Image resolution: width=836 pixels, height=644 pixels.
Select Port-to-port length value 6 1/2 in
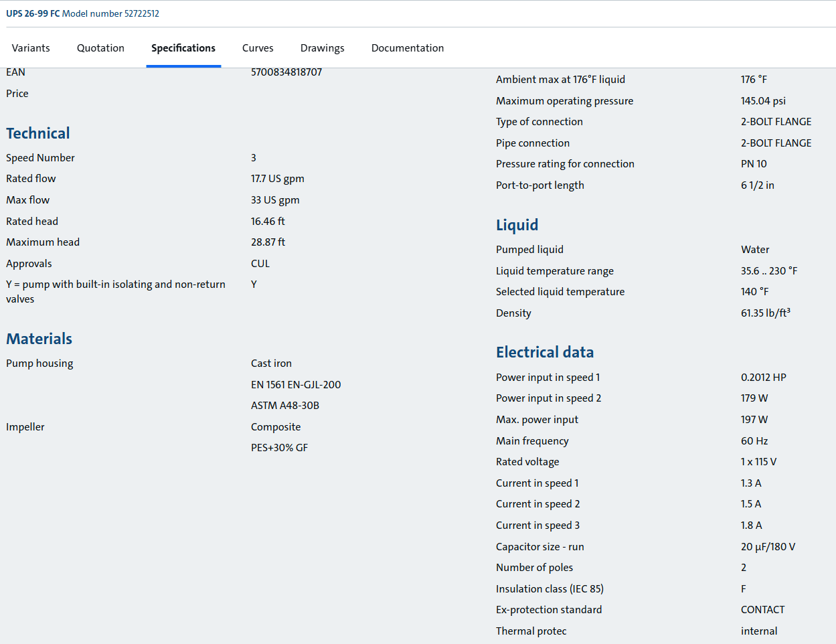pos(757,185)
